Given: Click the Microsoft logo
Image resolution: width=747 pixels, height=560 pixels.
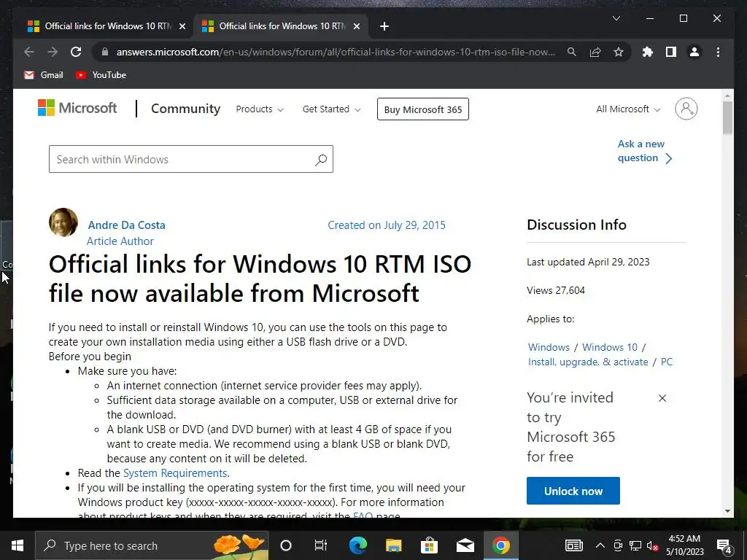Looking at the screenshot, I should [77, 108].
